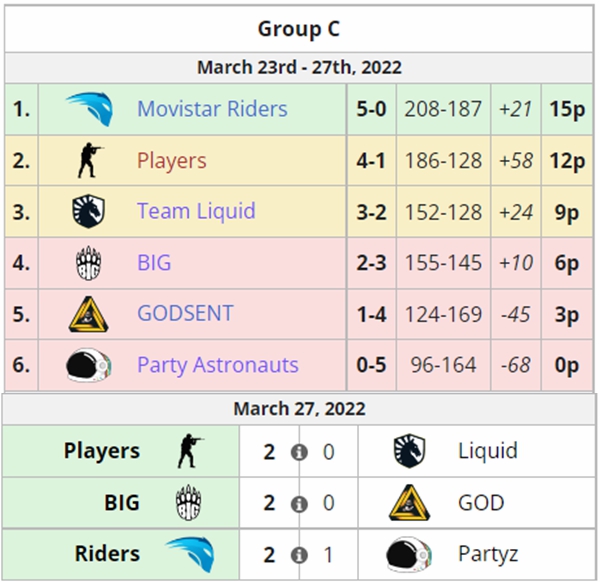Click the 152-128 round score cell

pyautogui.click(x=443, y=212)
